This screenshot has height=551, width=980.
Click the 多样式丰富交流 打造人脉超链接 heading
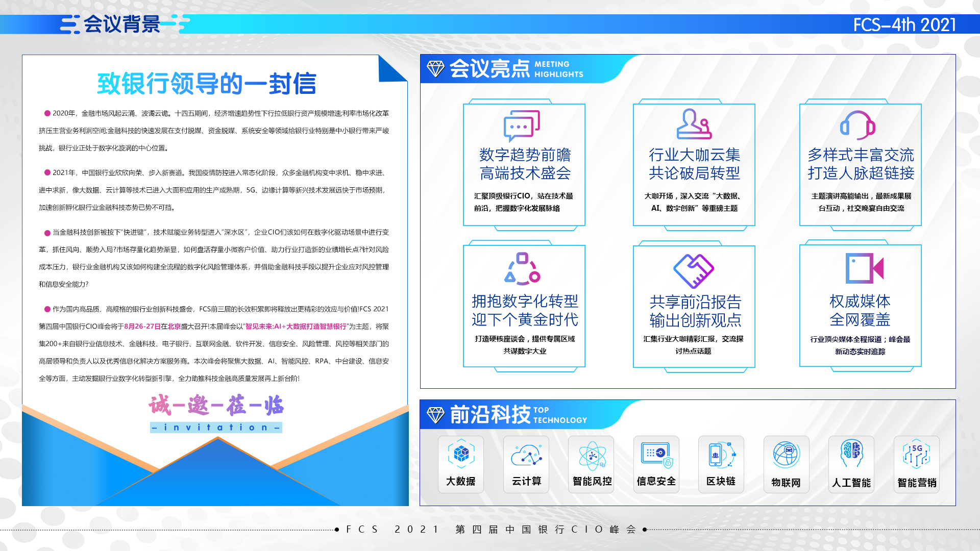(861, 164)
